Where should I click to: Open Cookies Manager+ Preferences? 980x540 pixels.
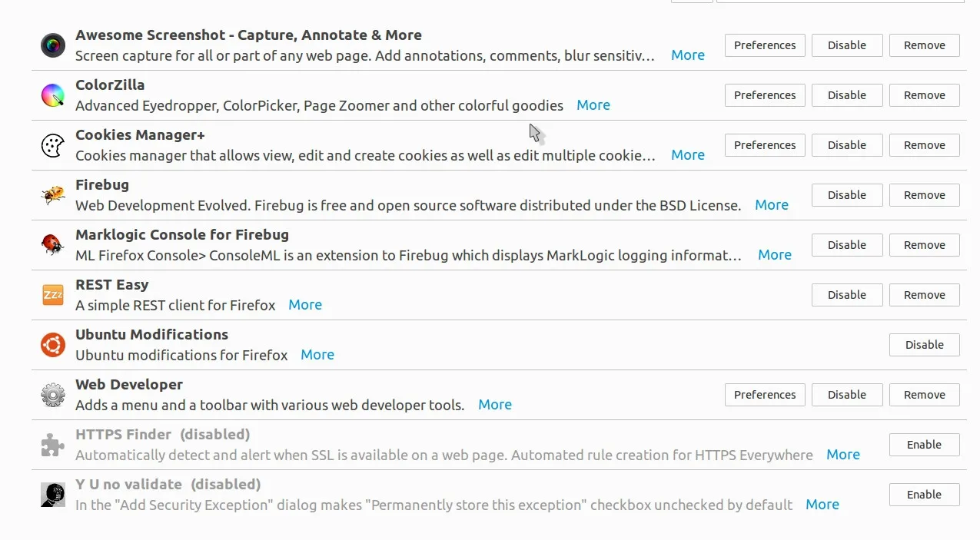point(765,145)
